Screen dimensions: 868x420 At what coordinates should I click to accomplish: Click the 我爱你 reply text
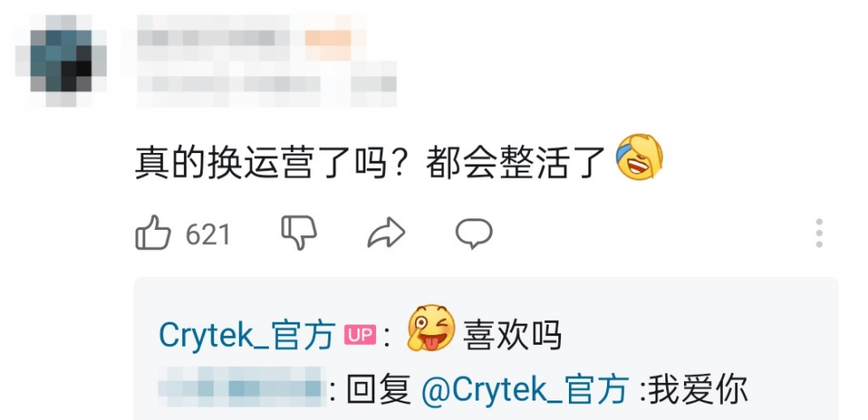click(698, 389)
